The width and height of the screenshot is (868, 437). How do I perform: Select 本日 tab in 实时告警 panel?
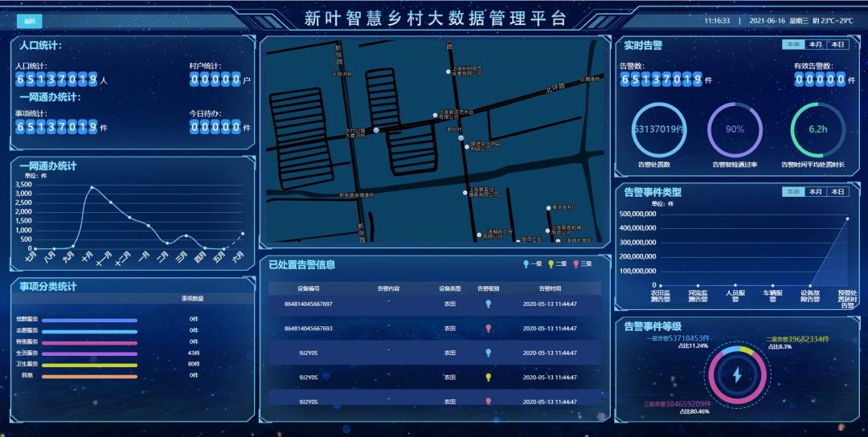click(837, 45)
